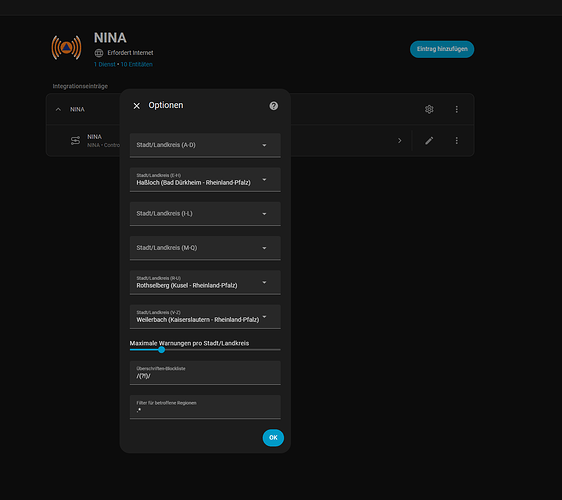562x500 pixels.
Task: Collapse the NINA integration entry chevron
Action: [58, 109]
